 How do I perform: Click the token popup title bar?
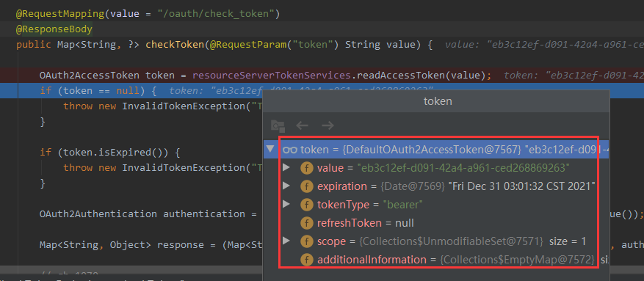(436, 101)
